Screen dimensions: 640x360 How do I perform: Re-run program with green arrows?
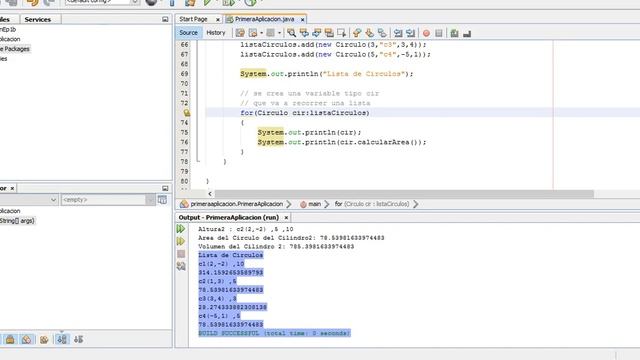pos(181,229)
